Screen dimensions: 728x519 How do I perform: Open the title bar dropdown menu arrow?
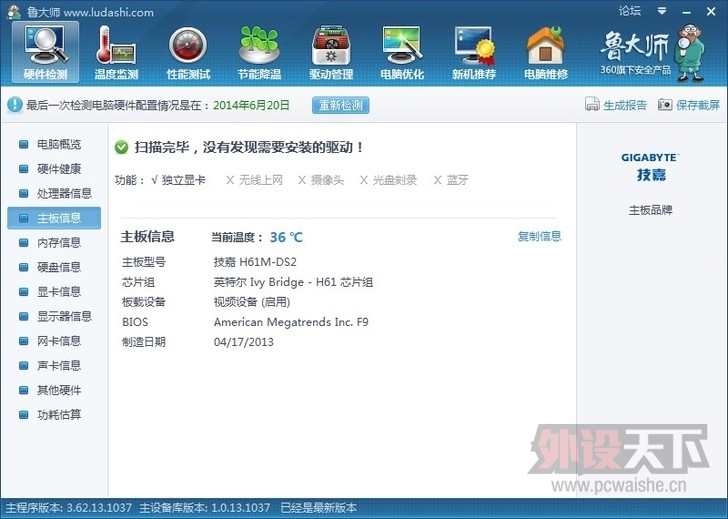click(662, 11)
